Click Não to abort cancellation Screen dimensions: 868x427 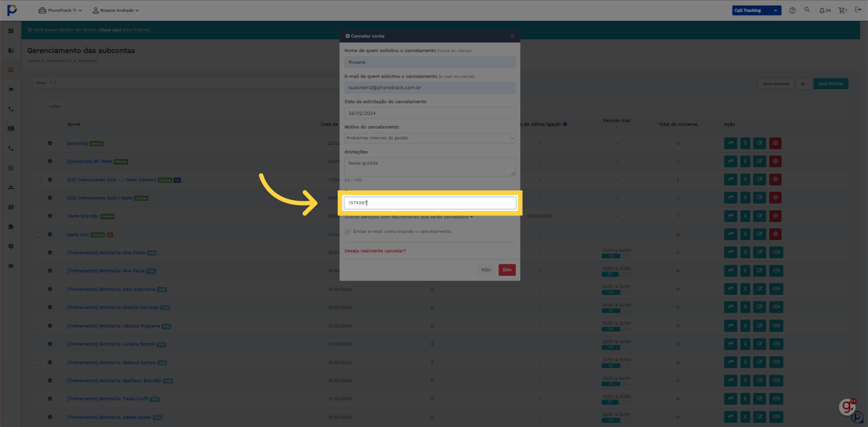coord(486,270)
